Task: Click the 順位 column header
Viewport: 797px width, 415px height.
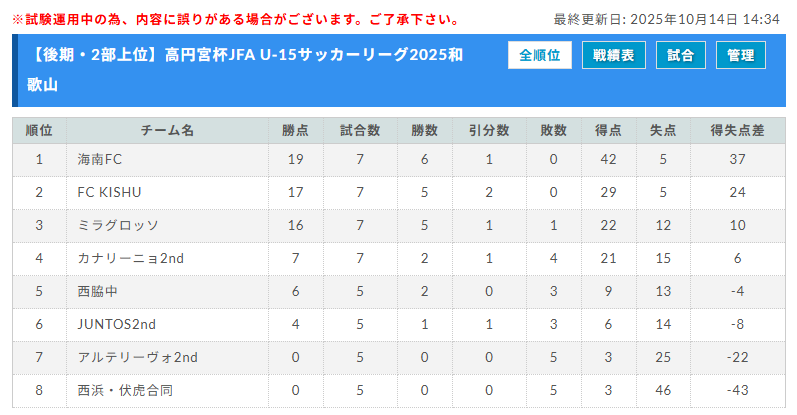Action: (39, 131)
